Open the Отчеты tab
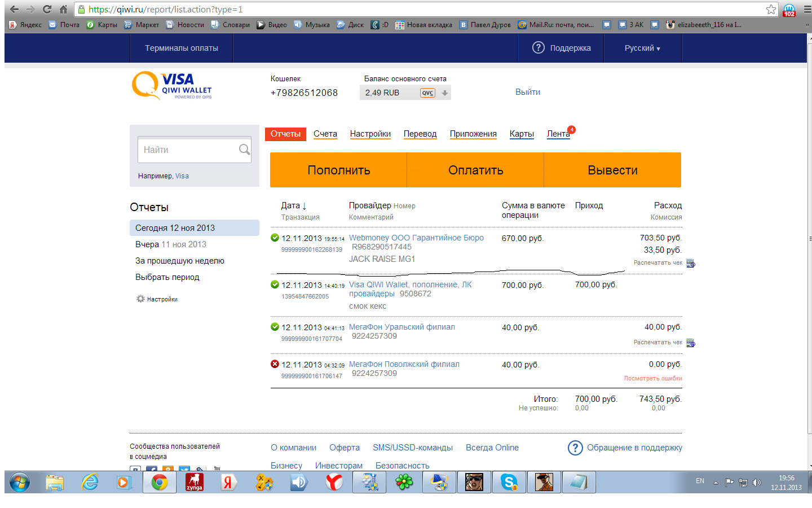This screenshot has height=508, width=812. click(x=285, y=134)
